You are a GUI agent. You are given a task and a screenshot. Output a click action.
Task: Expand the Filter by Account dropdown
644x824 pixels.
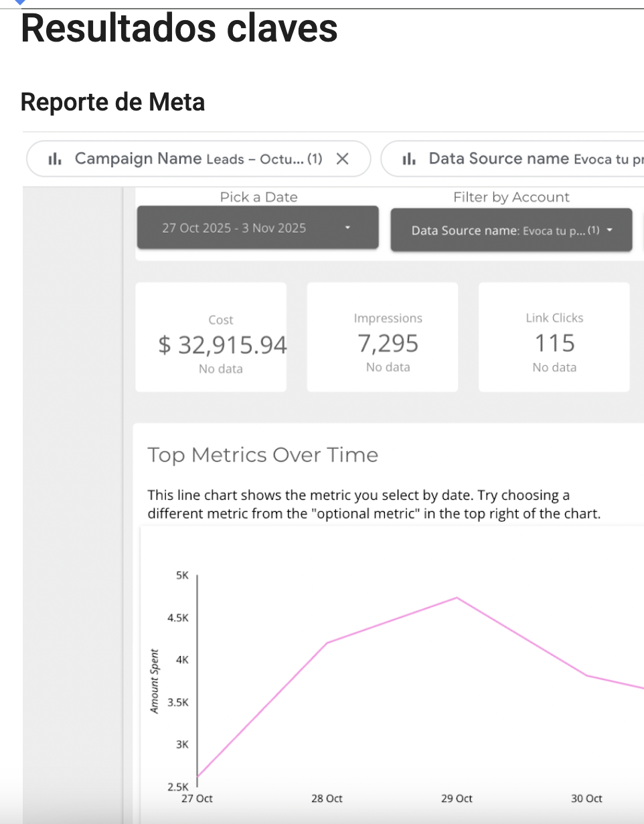tap(511, 230)
